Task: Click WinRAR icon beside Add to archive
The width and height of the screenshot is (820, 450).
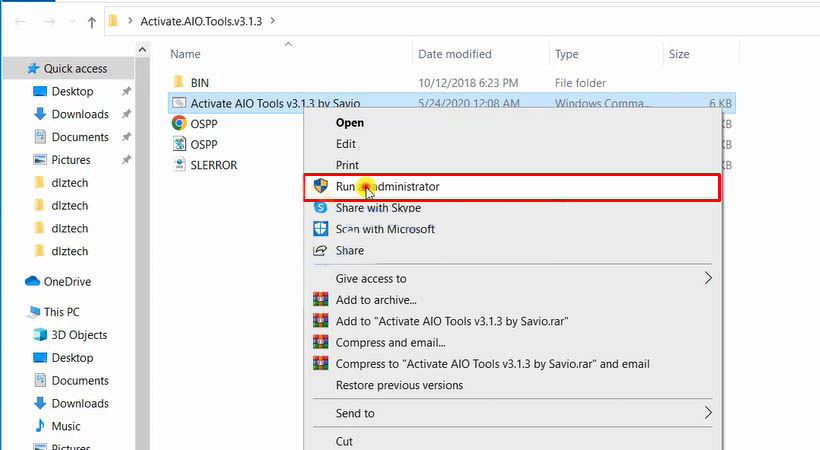Action: point(321,299)
